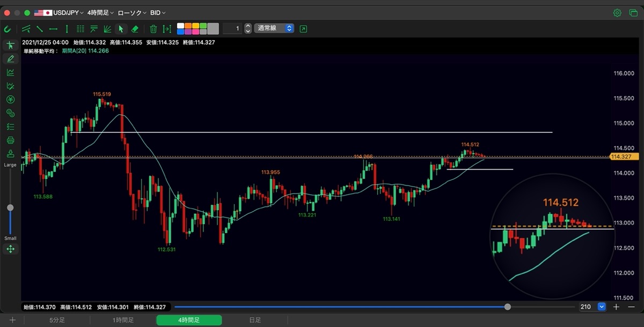The image size is (644, 327).
Task: Select the vertical line drawing tool
Action: click(67, 29)
